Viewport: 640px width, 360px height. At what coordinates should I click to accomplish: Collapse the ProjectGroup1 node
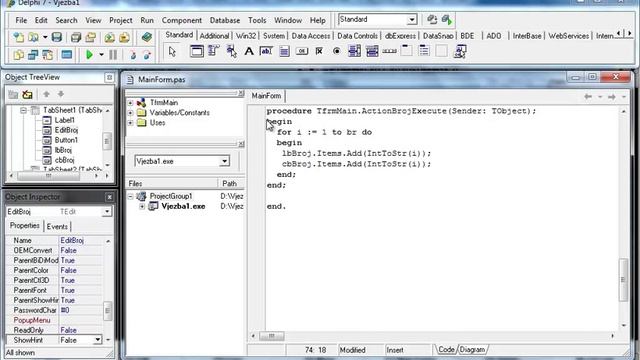[x=131, y=196]
